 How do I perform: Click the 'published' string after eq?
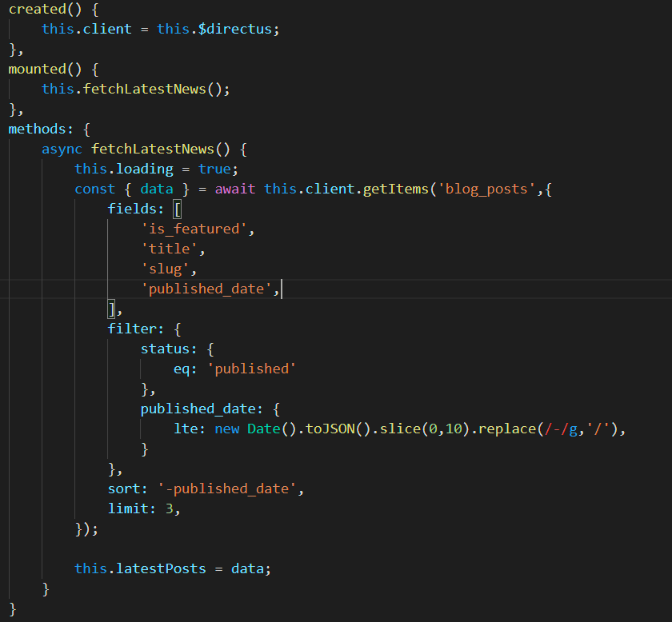pyautogui.click(x=252, y=369)
